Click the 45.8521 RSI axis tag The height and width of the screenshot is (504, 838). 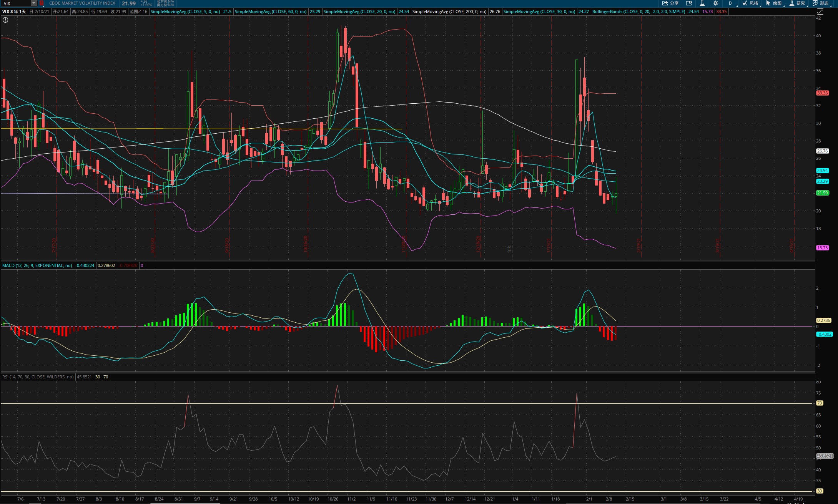point(825,456)
